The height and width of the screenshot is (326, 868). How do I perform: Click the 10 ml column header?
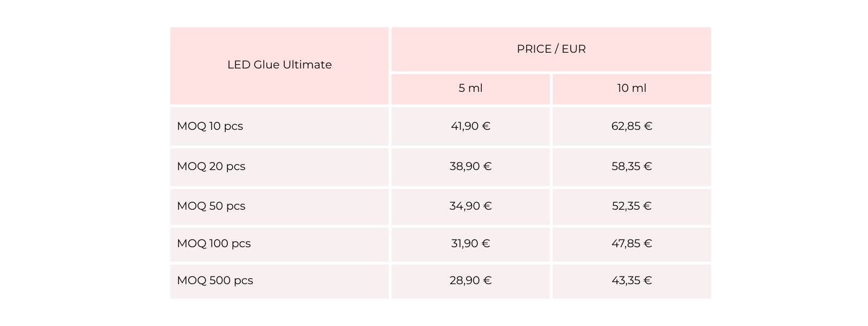tap(631, 88)
